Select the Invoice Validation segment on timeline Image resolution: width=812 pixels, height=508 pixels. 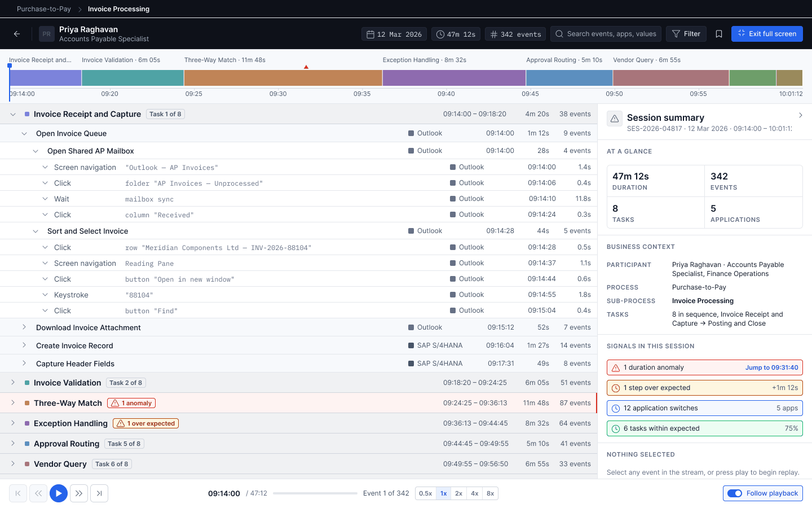click(x=133, y=78)
